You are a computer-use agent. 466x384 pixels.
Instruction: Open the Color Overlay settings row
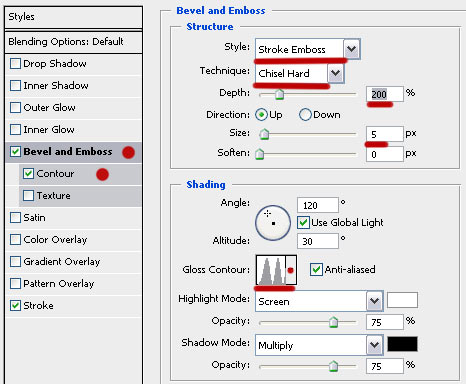74,239
